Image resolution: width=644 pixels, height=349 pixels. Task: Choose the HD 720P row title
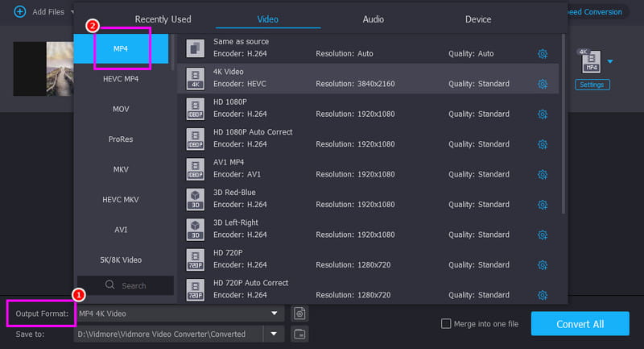[228, 253]
